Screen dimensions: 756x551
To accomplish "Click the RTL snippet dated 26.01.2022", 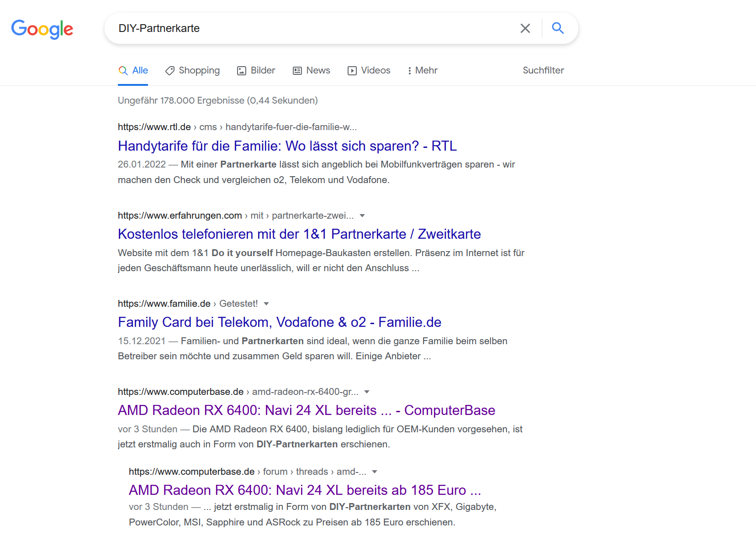I will [x=317, y=172].
